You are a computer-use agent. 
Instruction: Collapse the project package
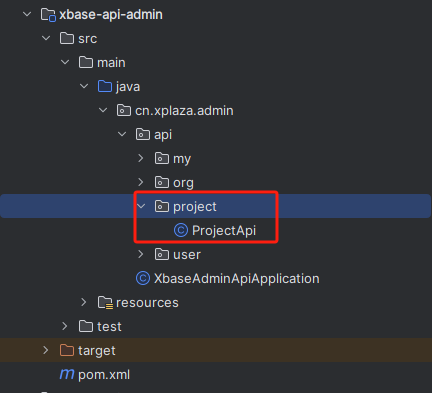click(141, 206)
